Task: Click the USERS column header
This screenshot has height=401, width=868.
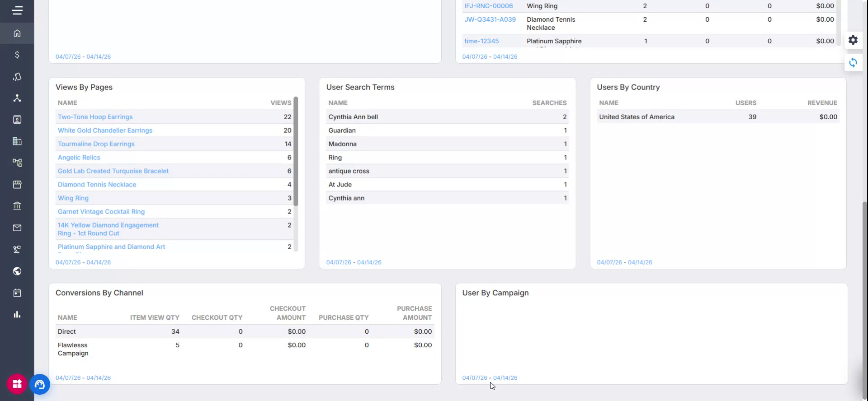Action: 746,103
